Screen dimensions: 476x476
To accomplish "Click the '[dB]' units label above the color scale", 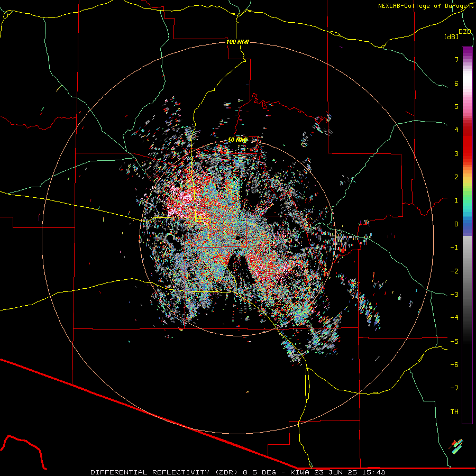I will (451, 36).
